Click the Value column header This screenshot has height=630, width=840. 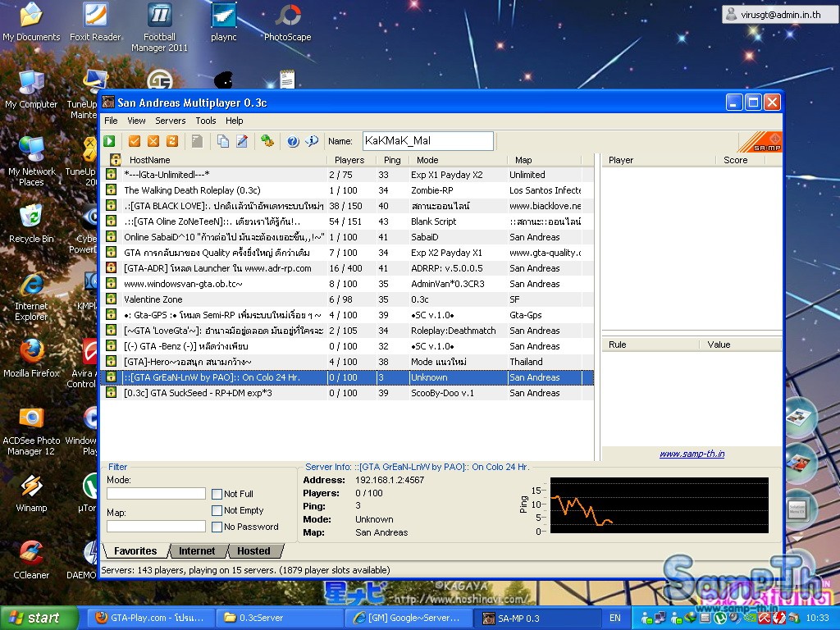pos(741,345)
